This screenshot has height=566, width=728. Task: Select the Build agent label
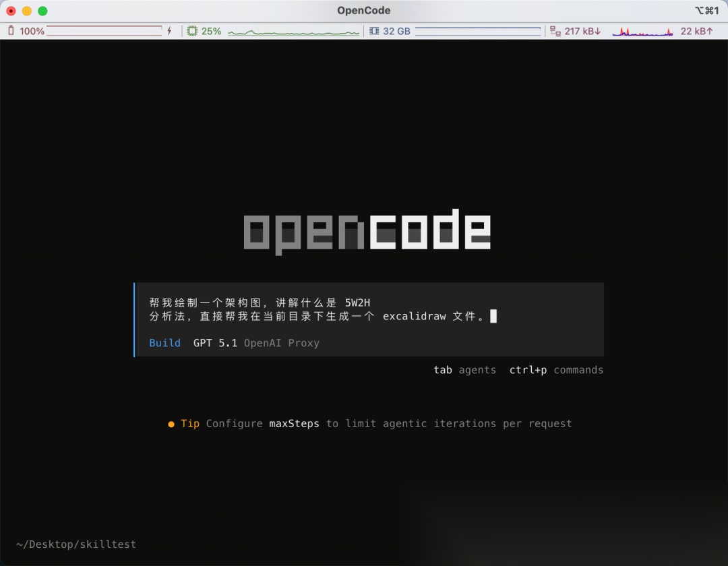click(165, 343)
